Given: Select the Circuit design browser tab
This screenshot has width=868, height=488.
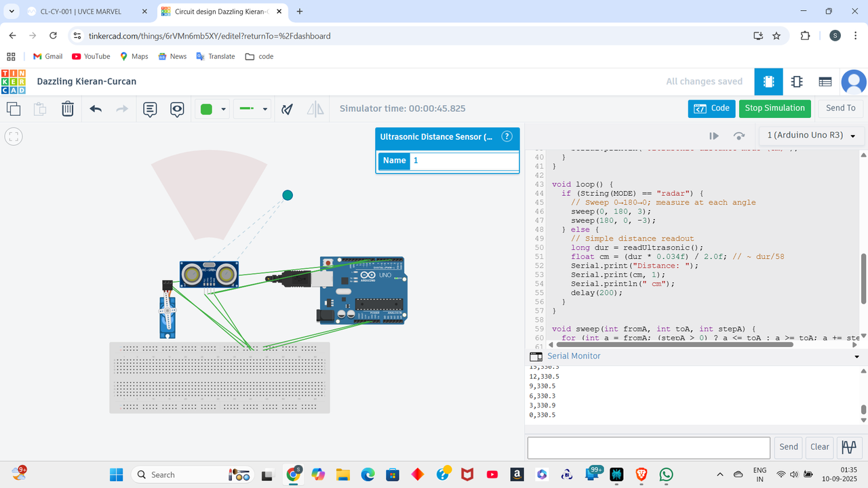Looking at the screenshot, I should coord(222,12).
